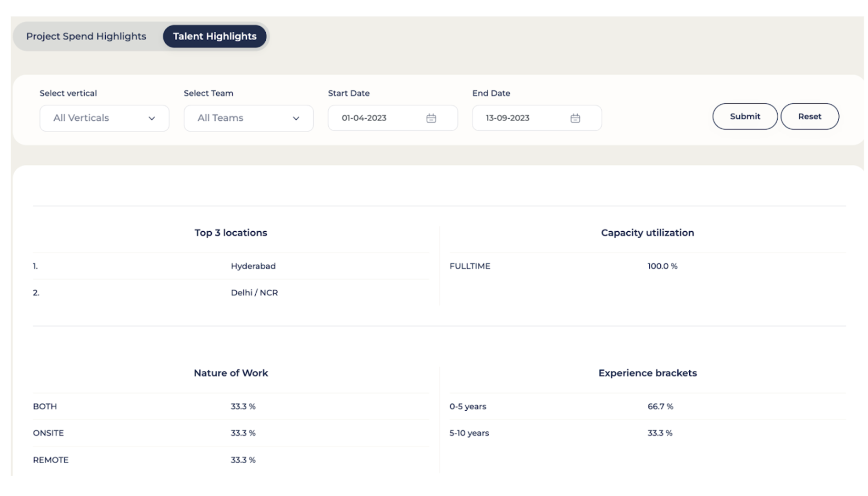
Task: Click the 0-5 years row label
Action: tap(468, 407)
